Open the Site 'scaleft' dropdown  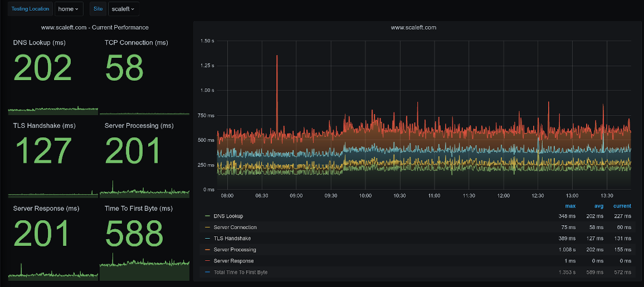click(x=123, y=9)
